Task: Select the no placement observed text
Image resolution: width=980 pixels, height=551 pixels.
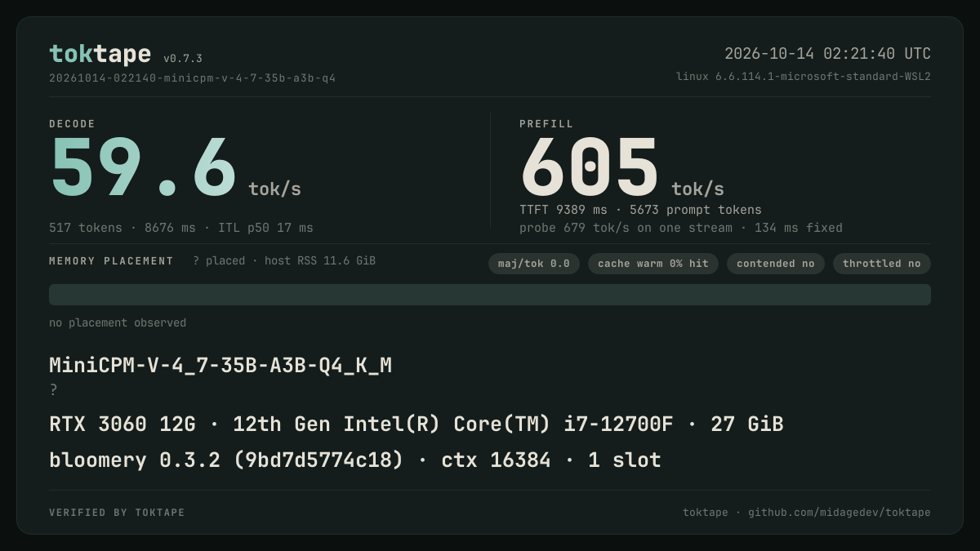Action: (x=118, y=322)
